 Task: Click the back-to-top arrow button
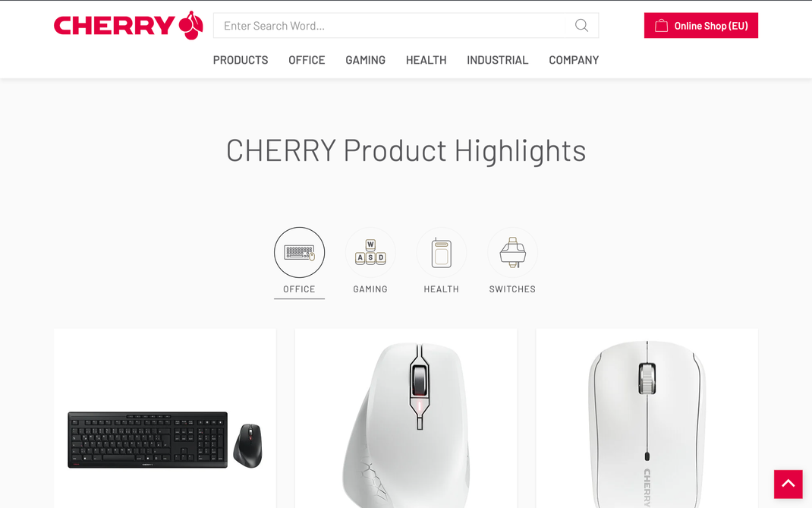click(788, 484)
